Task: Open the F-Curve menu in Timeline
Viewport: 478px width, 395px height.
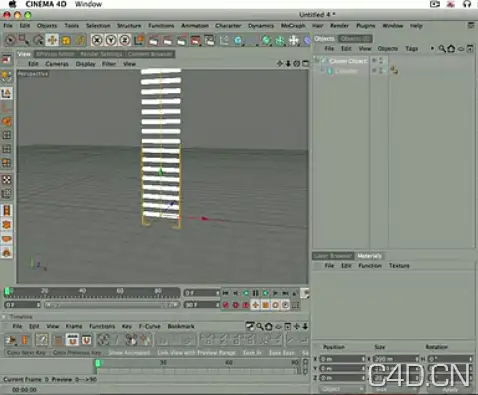Action: click(150, 326)
